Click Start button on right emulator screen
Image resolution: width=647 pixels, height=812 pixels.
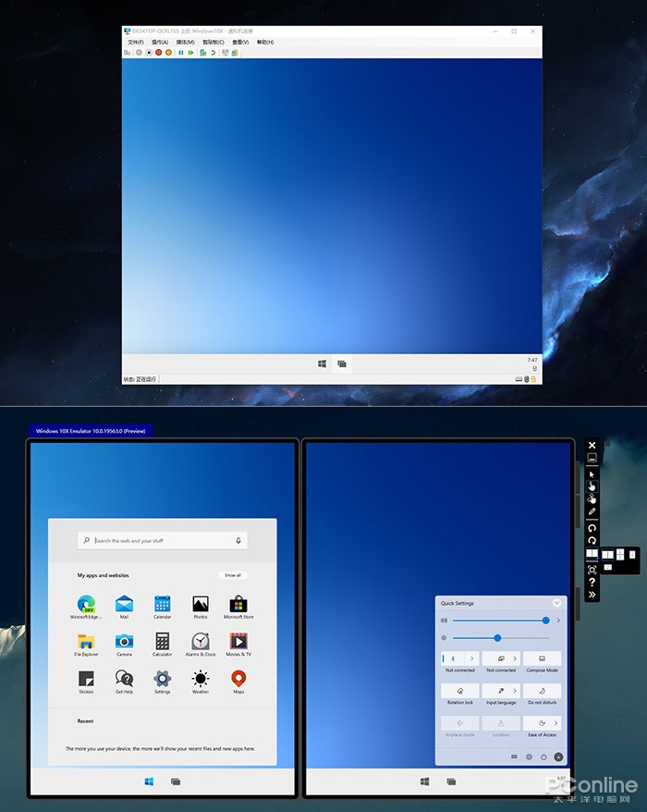[x=424, y=781]
